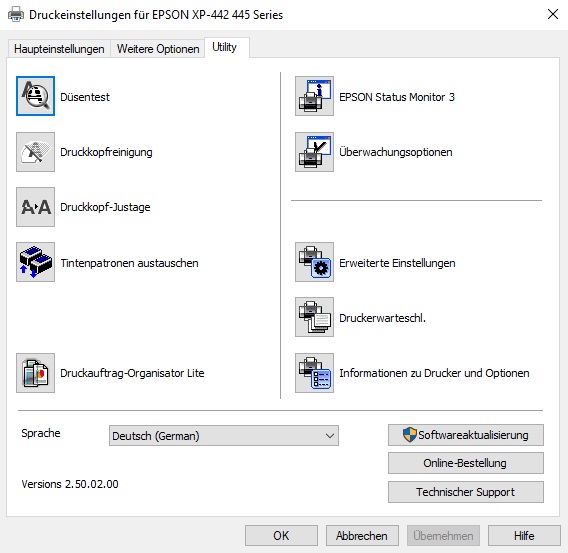This screenshot has width=568, height=553.
Task: Open the Hilfe help button
Action: (524, 536)
